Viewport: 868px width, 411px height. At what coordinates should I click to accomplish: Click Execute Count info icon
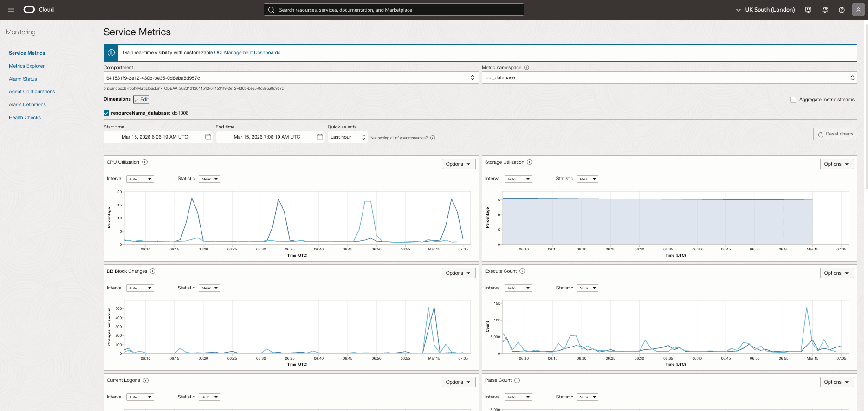pos(522,271)
